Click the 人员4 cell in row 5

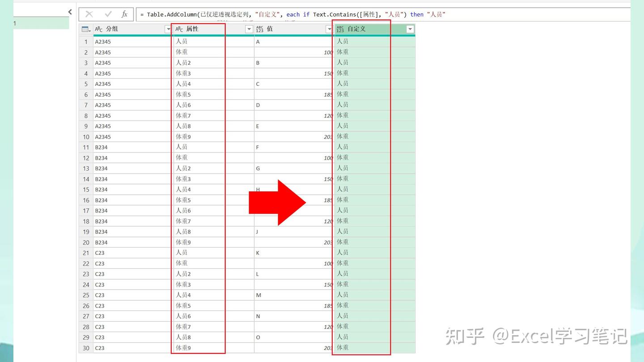[213, 84]
